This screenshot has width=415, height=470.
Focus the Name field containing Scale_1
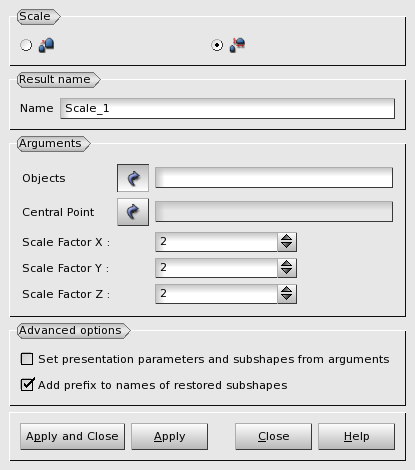[x=227, y=108]
